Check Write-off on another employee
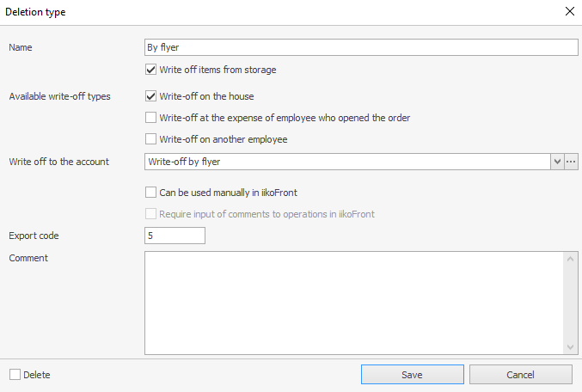This screenshot has height=392, width=582. [151, 139]
